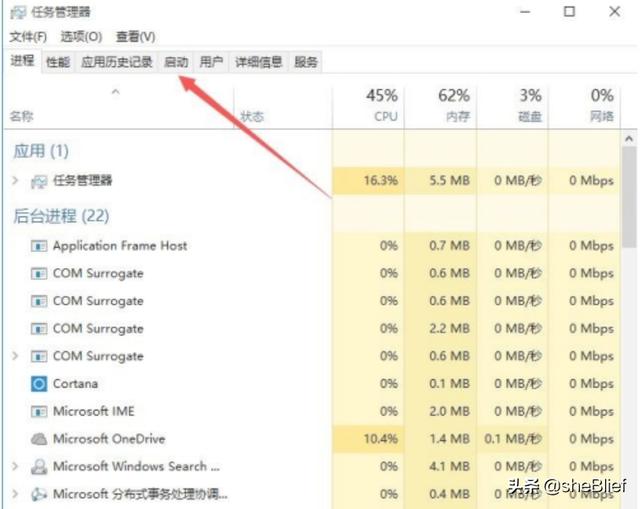Sort processes by 3% 磁盘 column

(512, 107)
